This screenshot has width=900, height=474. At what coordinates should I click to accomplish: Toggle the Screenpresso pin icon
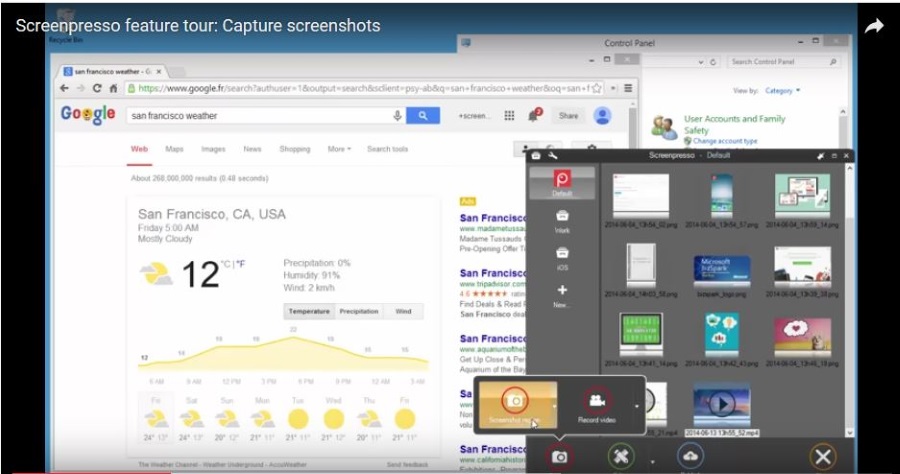point(821,156)
